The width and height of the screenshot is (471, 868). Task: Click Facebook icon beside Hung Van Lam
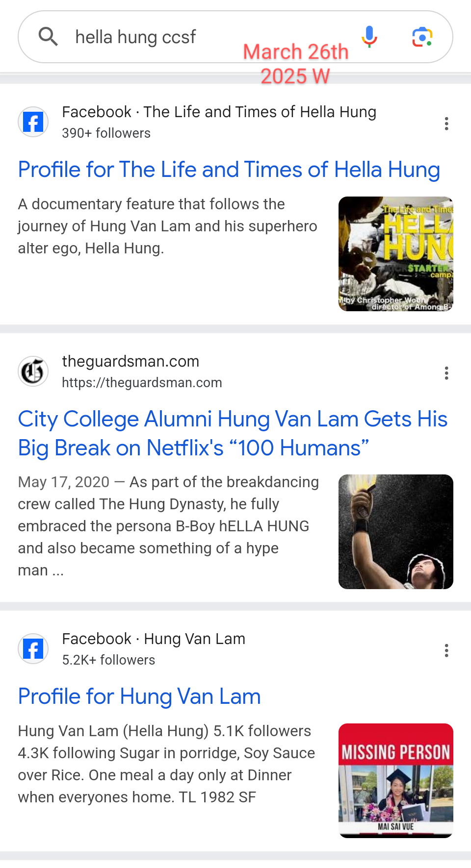coord(33,649)
